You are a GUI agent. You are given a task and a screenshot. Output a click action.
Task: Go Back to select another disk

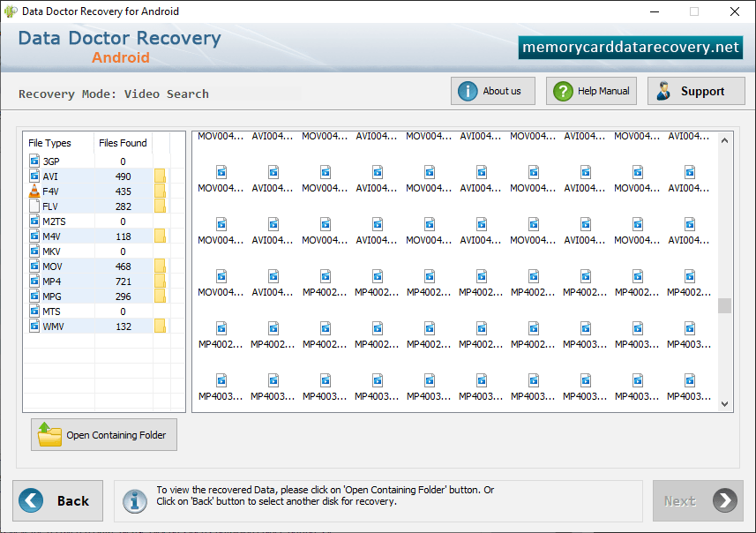[58, 500]
